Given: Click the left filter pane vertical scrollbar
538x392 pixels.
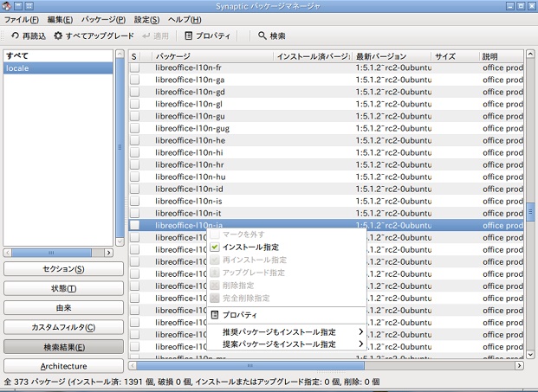Looking at the screenshot, I should (120, 147).
